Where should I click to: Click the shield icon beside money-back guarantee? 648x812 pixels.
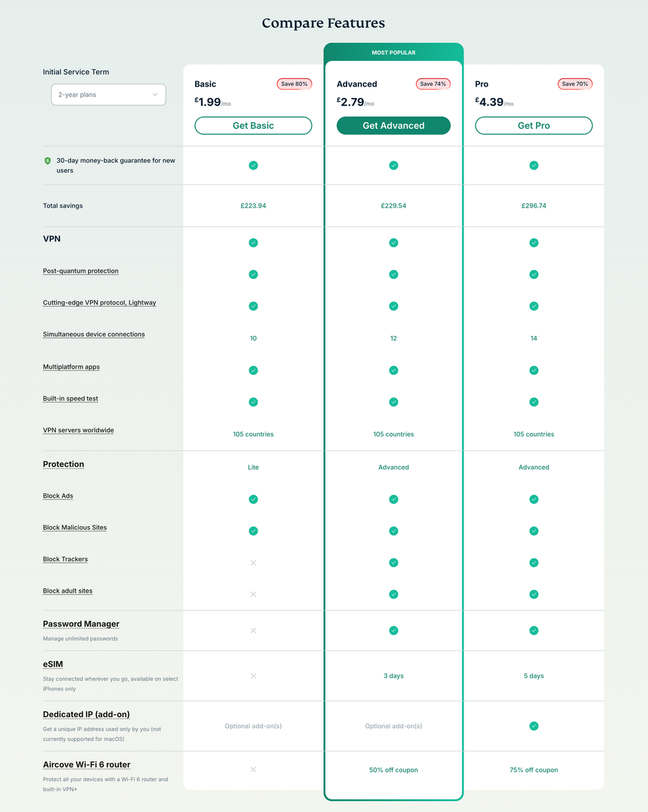[x=46, y=160]
